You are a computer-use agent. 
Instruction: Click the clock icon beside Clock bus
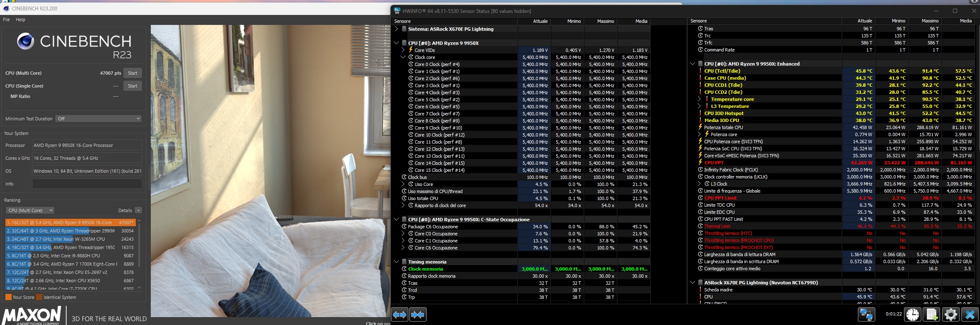[x=404, y=177]
